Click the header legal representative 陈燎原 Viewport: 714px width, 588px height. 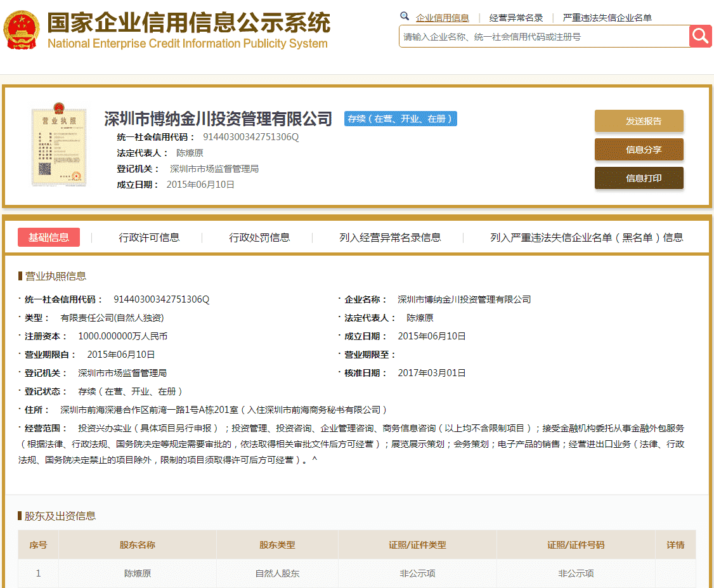pyautogui.click(x=190, y=153)
